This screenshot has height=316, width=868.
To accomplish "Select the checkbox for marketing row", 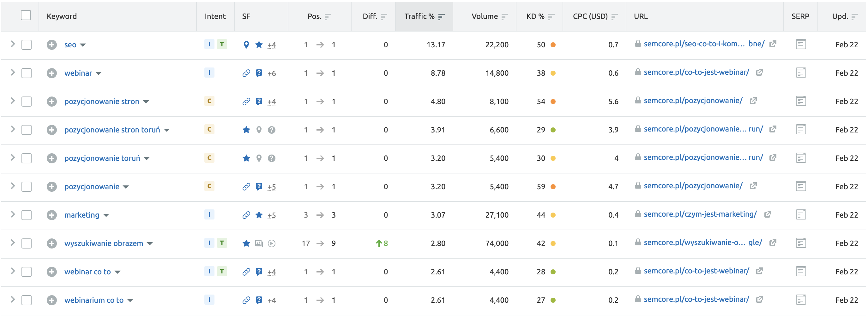I will pos(26,215).
